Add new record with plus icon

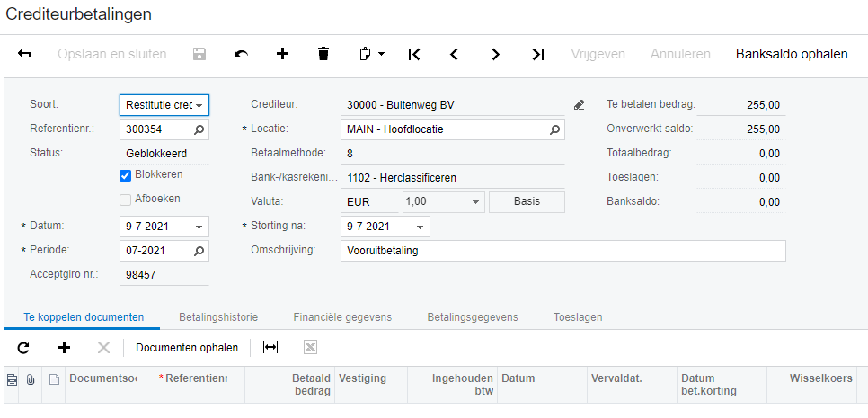(x=282, y=54)
